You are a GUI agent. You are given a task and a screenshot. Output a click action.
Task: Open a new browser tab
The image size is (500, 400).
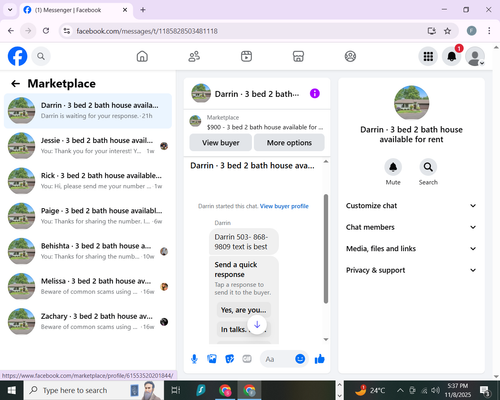point(143,10)
